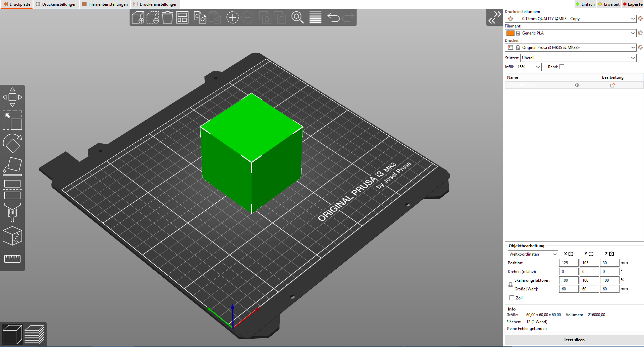The height and width of the screenshot is (347, 644).
Task: Click the Add object toolbar icon
Action: pyautogui.click(x=138, y=17)
